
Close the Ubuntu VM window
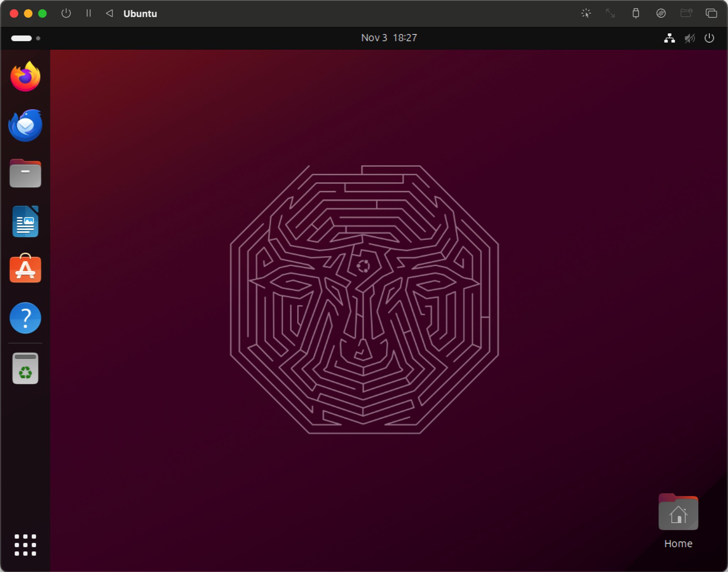click(x=14, y=13)
